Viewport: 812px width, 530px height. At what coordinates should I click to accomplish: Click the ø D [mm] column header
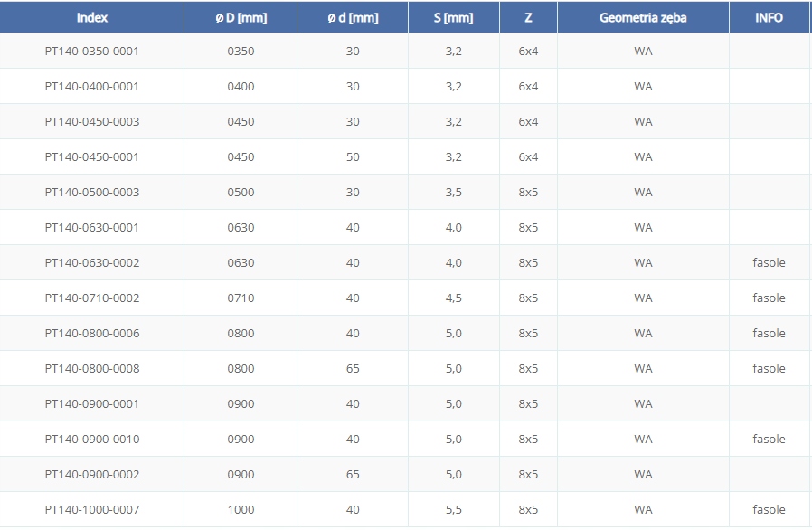click(241, 18)
